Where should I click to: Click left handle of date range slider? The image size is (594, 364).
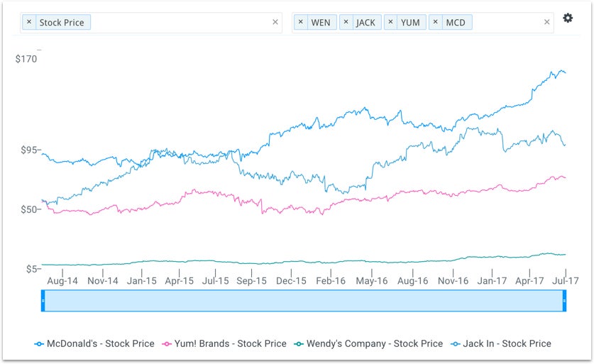point(43,301)
